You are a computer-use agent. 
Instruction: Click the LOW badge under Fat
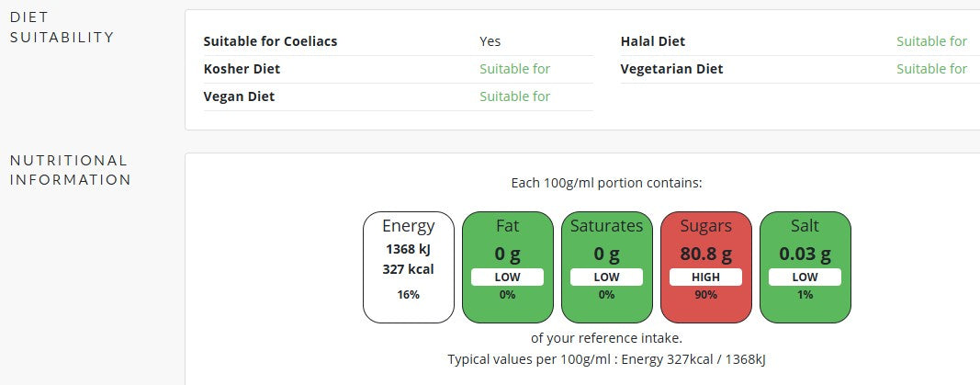pos(508,277)
